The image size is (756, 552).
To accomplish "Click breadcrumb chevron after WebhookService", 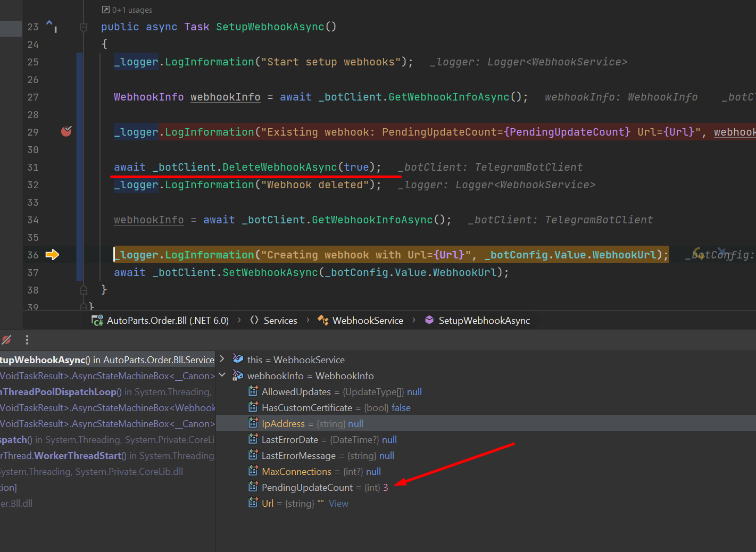I will pyautogui.click(x=414, y=320).
